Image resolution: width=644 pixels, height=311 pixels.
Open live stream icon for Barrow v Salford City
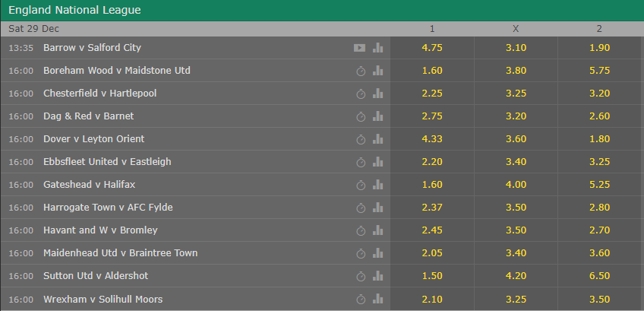tap(359, 48)
